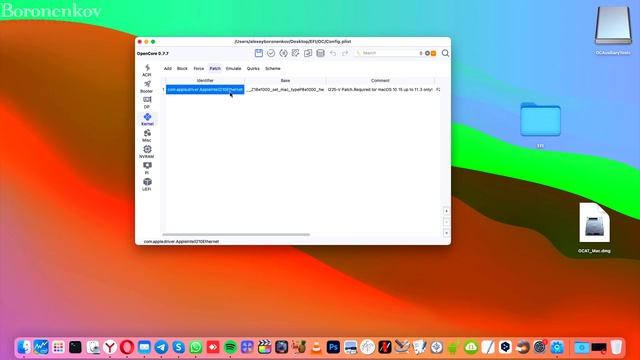The image size is (640, 360).
Task: Open the Misc section in sidebar
Action: (x=147, y=136)
